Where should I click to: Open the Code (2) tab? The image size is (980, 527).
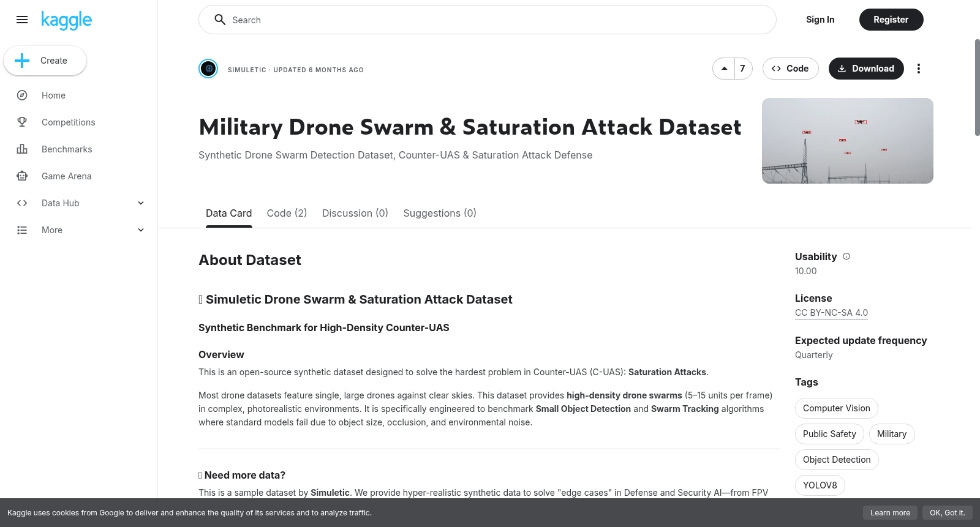(x=287, y=213)
